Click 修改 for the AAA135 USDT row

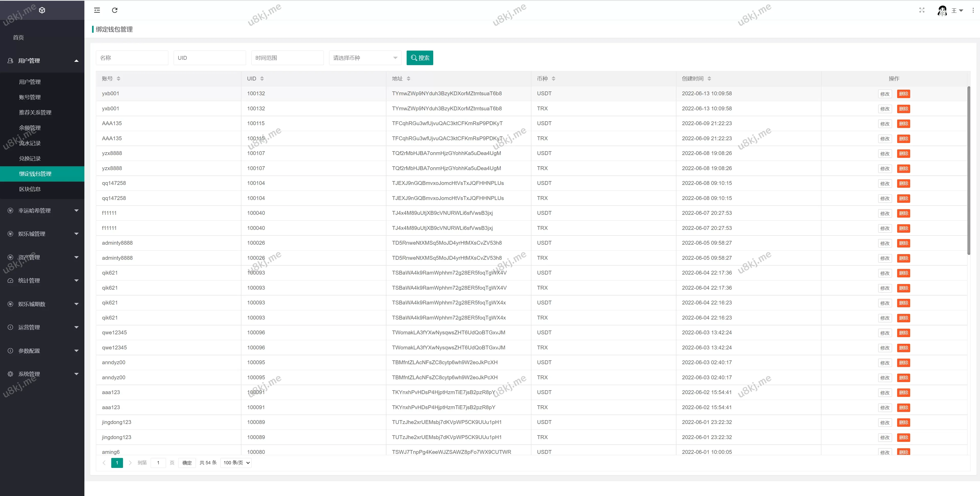885,124
